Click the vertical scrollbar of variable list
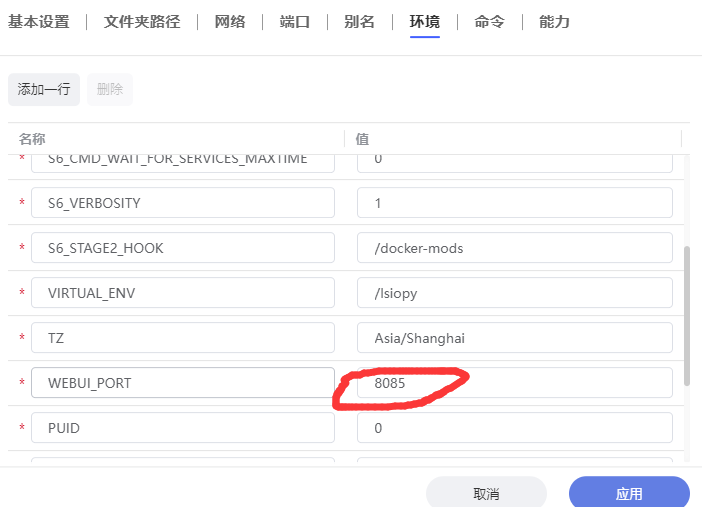This screenshot has height=507, width=702. point(686,315)
